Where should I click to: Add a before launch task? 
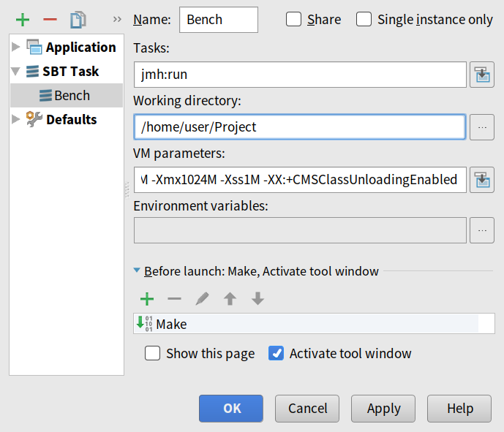[x=147, y=298]
